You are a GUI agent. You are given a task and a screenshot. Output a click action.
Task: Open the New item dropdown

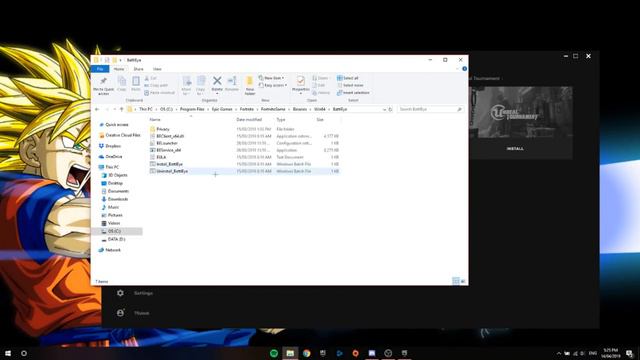[271, 78]
